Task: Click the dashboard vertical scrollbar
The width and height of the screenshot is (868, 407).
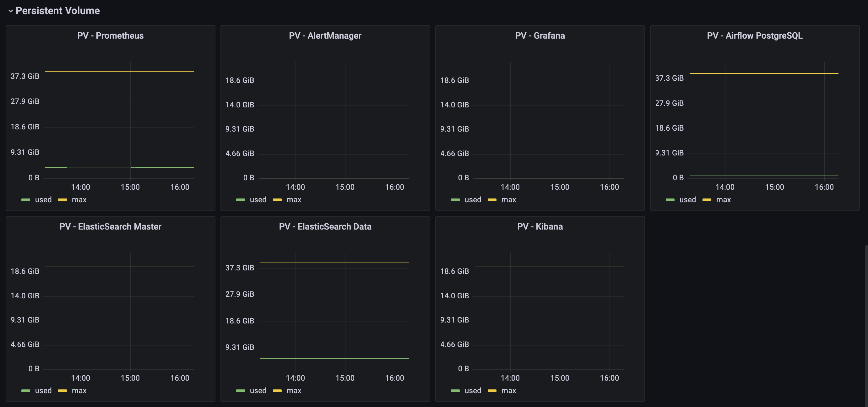Action: click(866, 323)
